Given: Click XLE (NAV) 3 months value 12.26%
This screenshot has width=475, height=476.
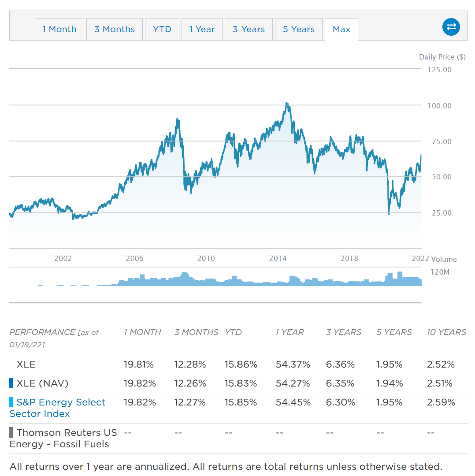Looking at the screenshot, I should [x=190, y=383].
